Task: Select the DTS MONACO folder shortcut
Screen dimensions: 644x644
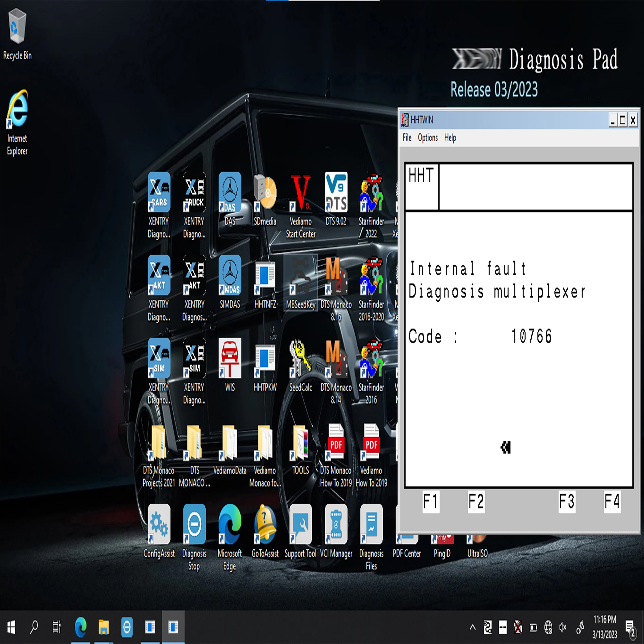Action: pos(194,455)
